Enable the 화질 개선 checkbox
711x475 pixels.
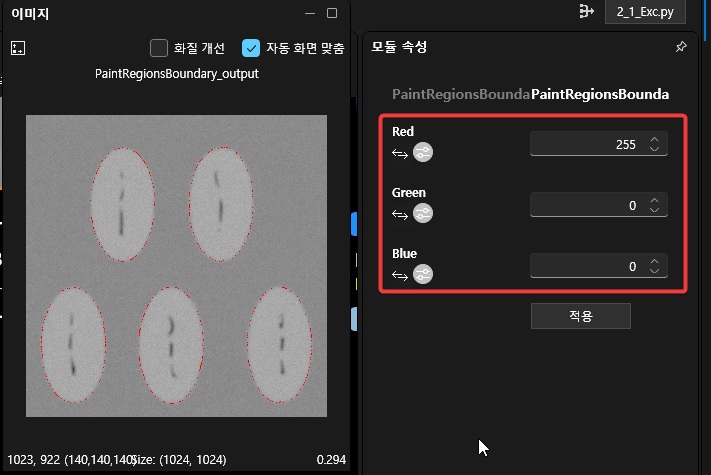tap(159, 48)
